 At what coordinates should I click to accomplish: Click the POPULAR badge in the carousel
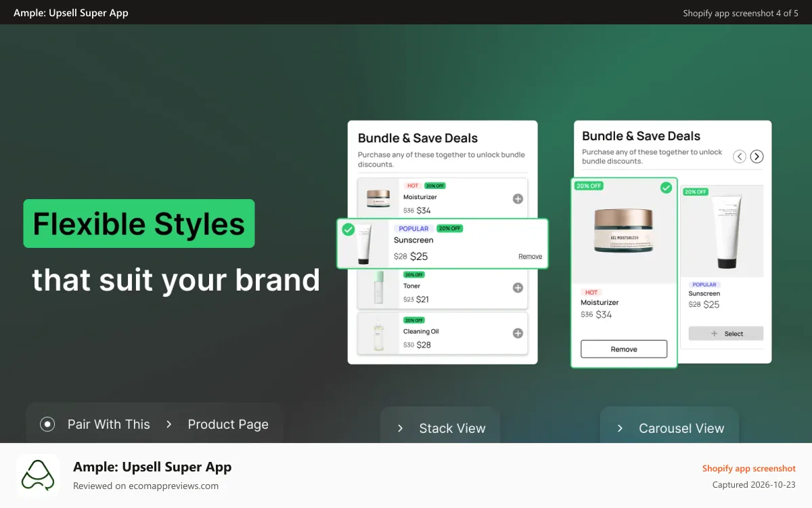(704, 285)
